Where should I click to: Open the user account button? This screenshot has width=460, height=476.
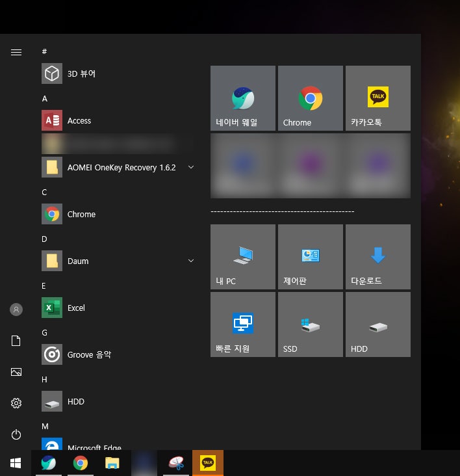click(x=16, y=310)
